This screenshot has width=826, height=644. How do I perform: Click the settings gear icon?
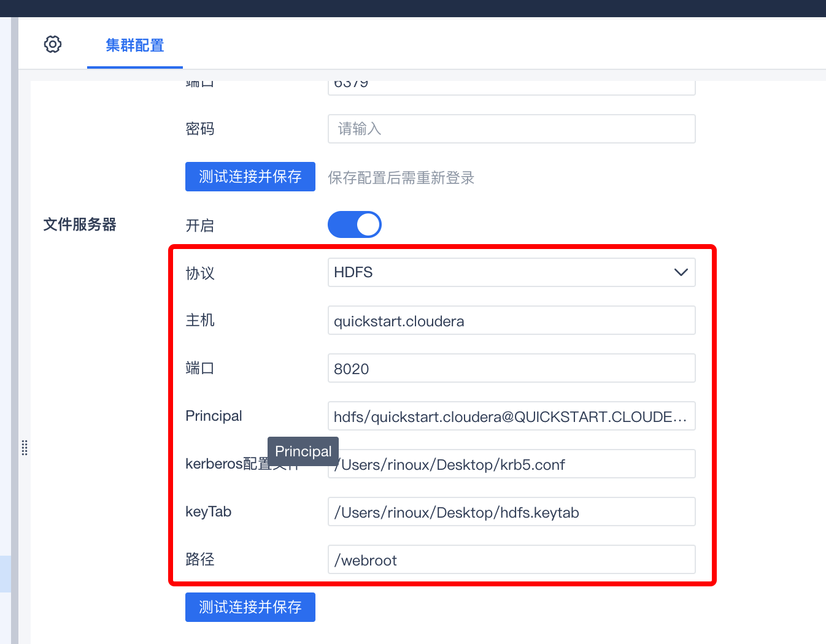pos(53,44)
